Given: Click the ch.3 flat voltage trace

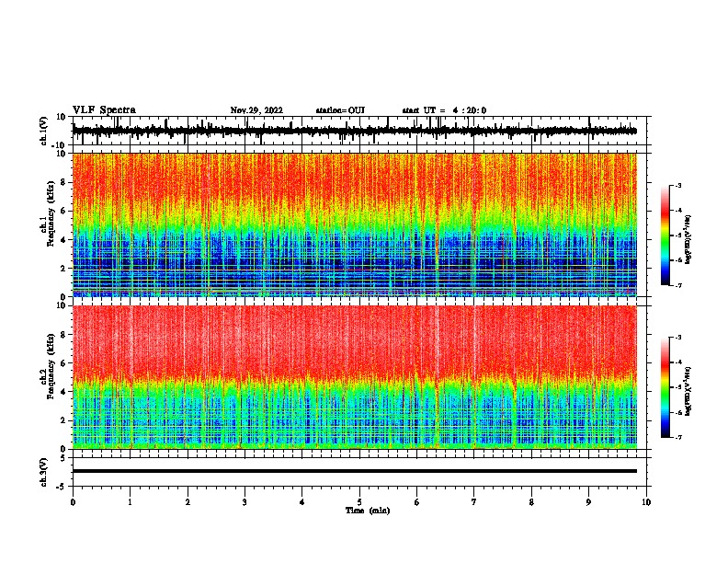Looking at the screenshot, I should coord(355,471).
